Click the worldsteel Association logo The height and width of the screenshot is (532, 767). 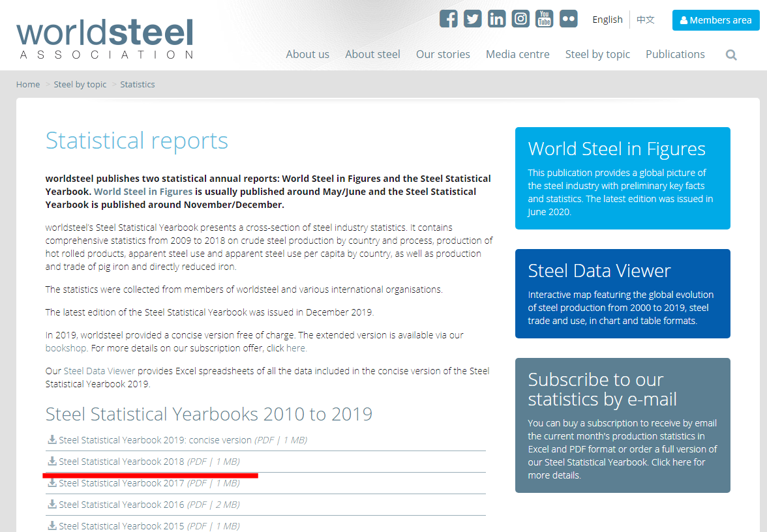(105, 39)
